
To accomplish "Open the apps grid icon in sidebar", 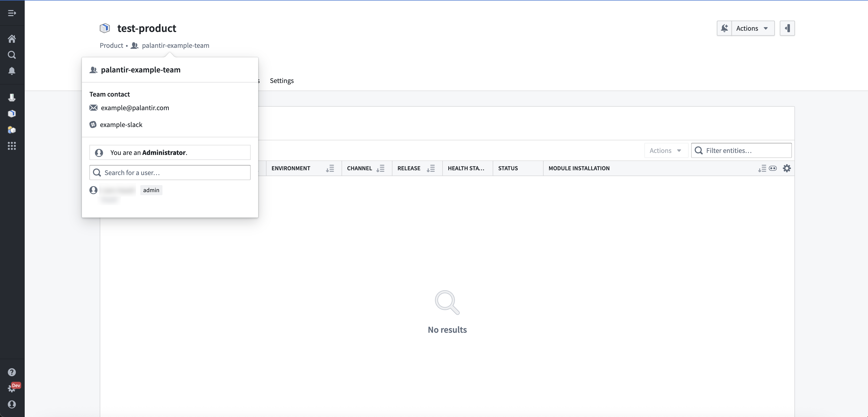I will tap(12, 146).
